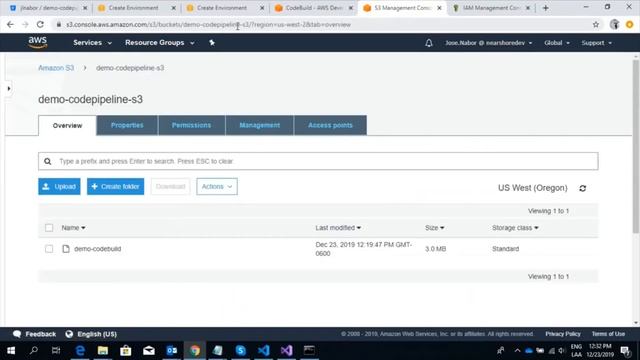
Task: Click the search magnifier icon in prefix box
Action: point(48,161)
